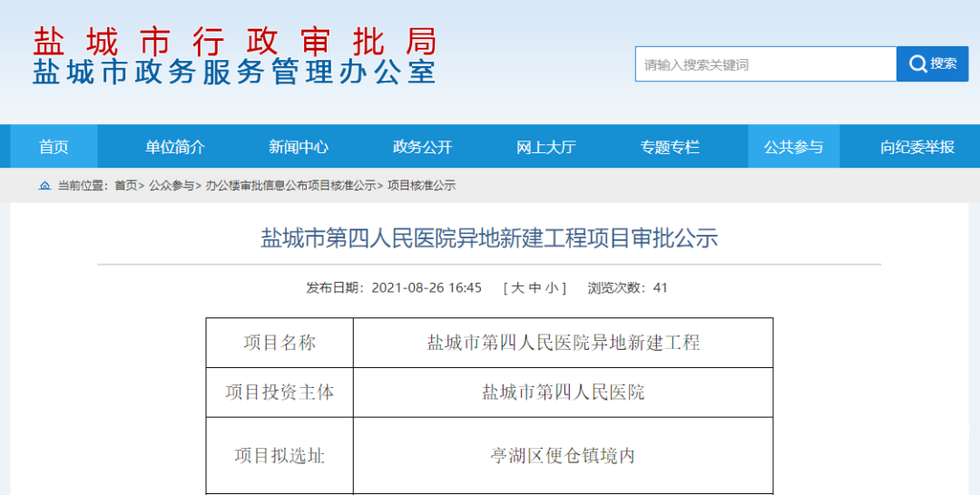
Task: Open the 网上大厅 navigation item
Action: click(546, 147)
